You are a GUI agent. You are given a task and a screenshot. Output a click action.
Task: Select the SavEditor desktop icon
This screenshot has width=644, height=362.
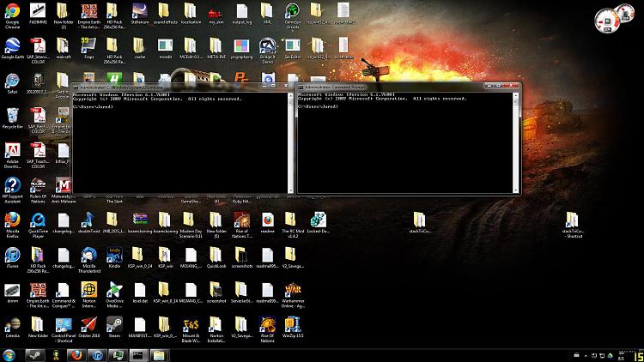click(293, 48)
